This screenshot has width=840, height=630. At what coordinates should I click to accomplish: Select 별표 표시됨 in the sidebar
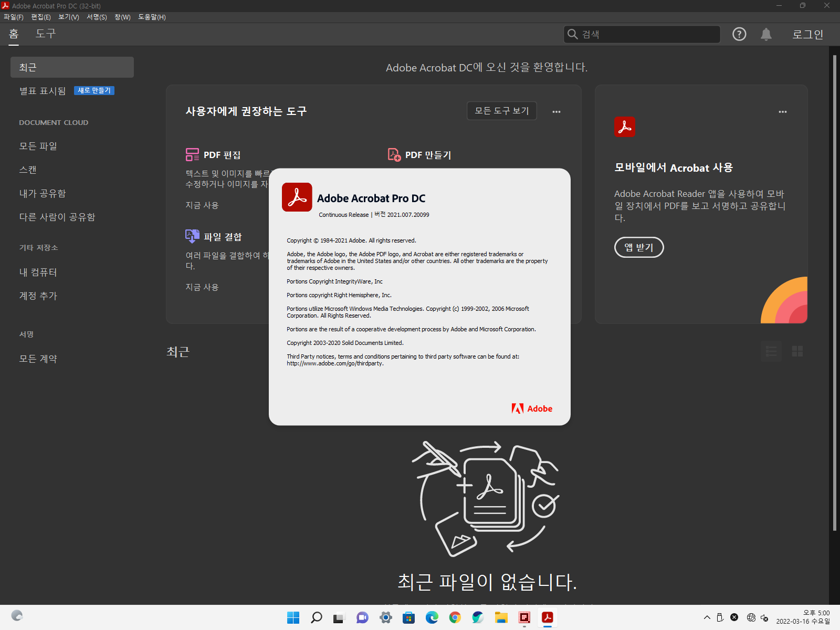pos(43,91)
